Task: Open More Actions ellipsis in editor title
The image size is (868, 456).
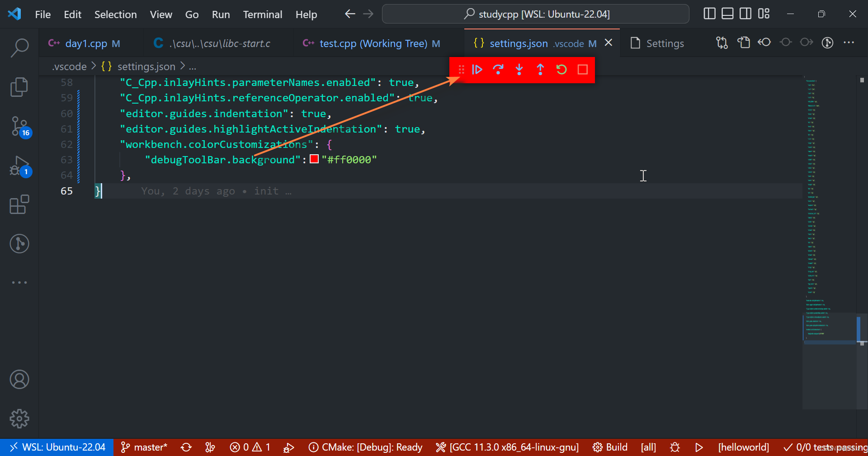Action: point(849,43)
